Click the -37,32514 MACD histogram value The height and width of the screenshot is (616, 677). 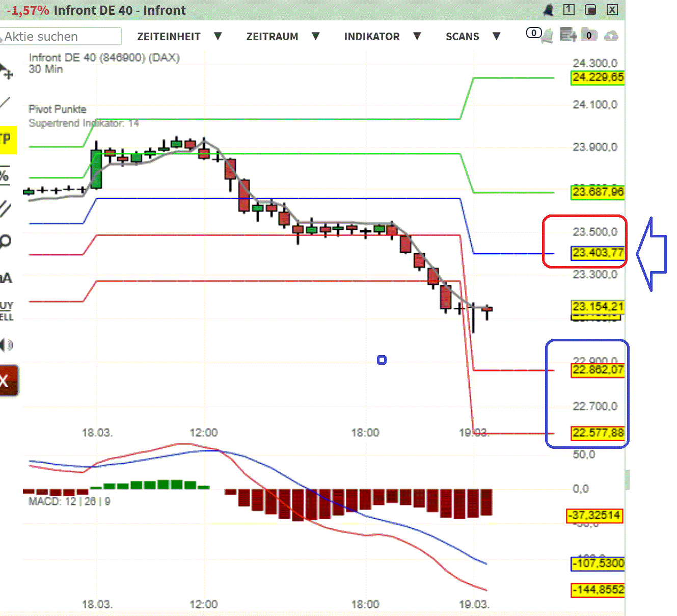click(x=595, y=516)
